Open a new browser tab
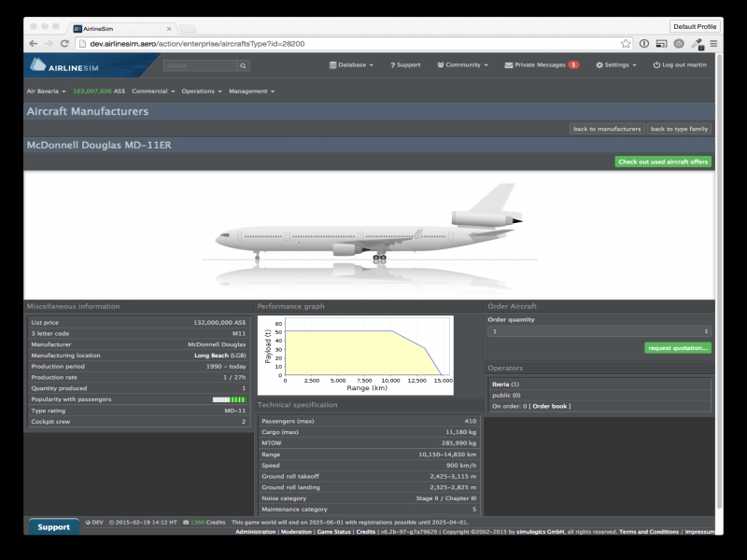747x560 pixels. point(188,29)
